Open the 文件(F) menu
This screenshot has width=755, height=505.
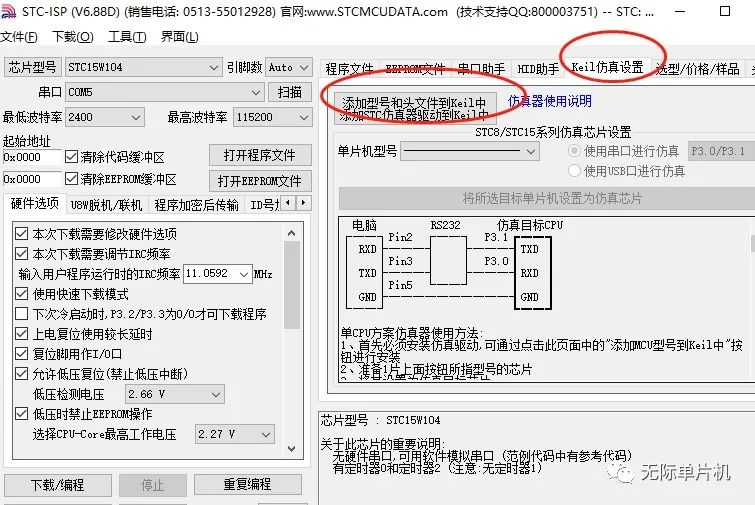click(x=19, y=37)
